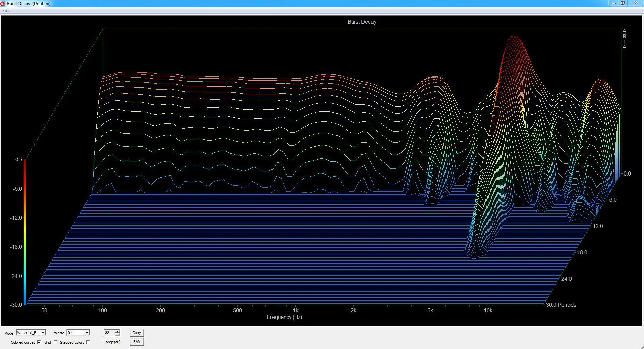Restore down the Burst Decay window

(x=623, y=3)
